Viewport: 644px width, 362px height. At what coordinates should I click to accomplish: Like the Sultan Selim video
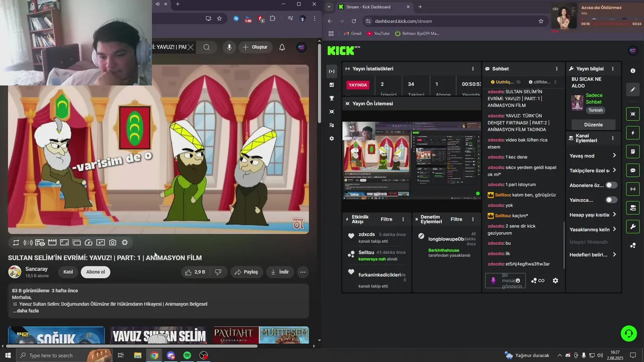click(195, 272)
